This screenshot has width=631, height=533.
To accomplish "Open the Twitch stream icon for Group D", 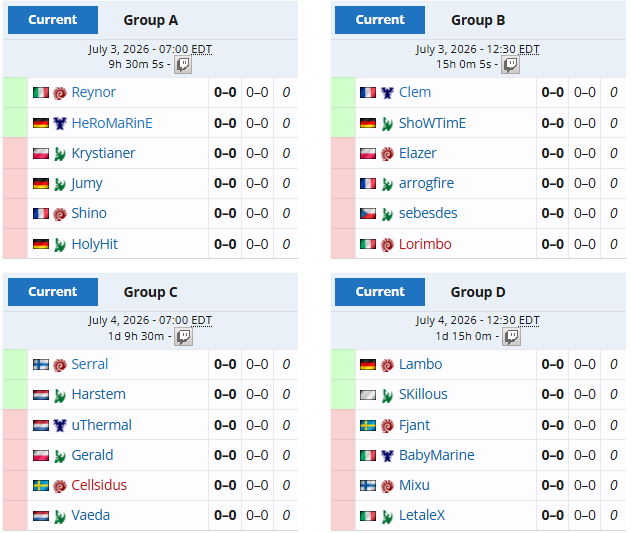I will click(x=512, y=337).
